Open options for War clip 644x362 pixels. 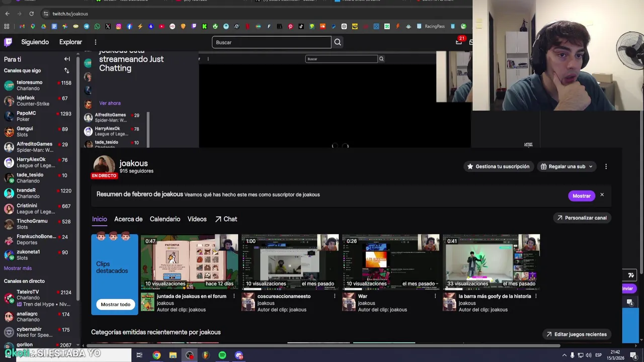click(x=435, y=296)
